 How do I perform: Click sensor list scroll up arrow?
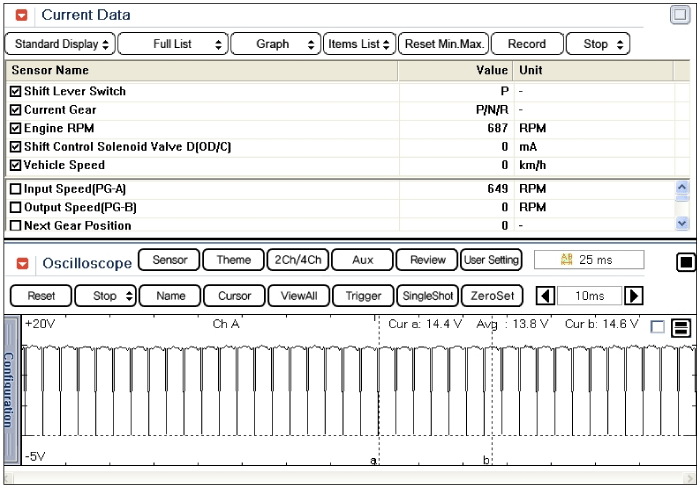coord(682,187)
